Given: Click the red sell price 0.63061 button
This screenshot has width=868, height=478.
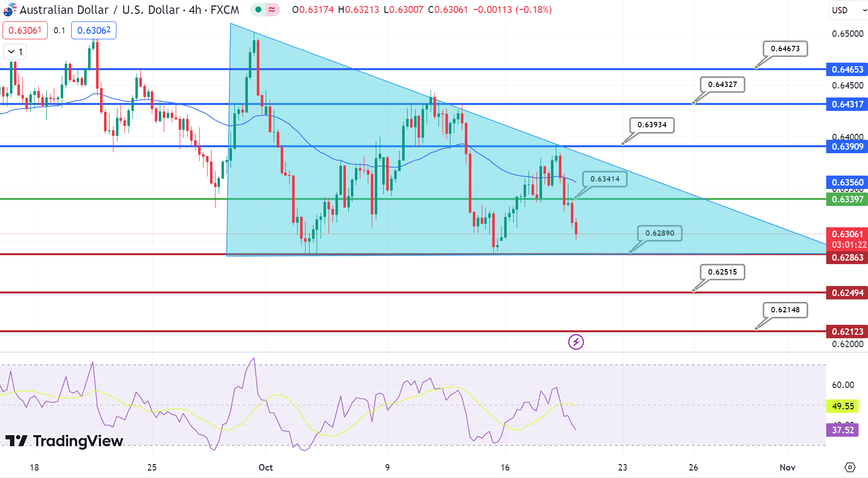Looking at the screenshot, I should [x=25, y=30].
